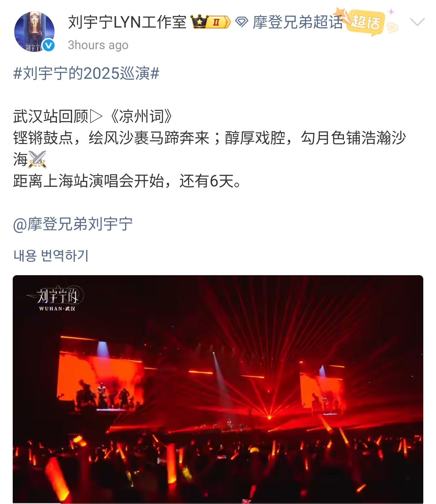
Task: Tap the blue verified V badge
Action: [x=48, y=46]
